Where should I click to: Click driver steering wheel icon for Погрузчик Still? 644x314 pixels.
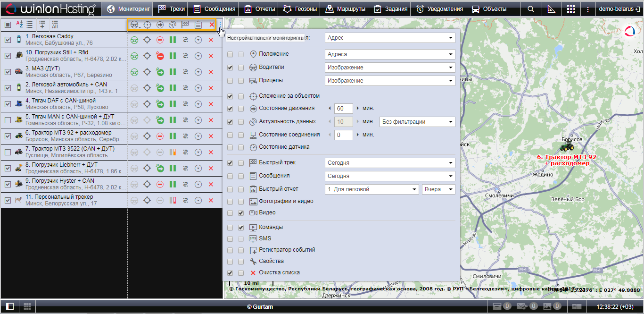click(134, 56)
